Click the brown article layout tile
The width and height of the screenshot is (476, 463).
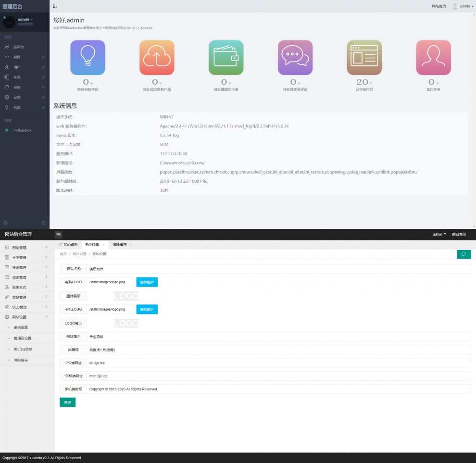tap(364, 57)
